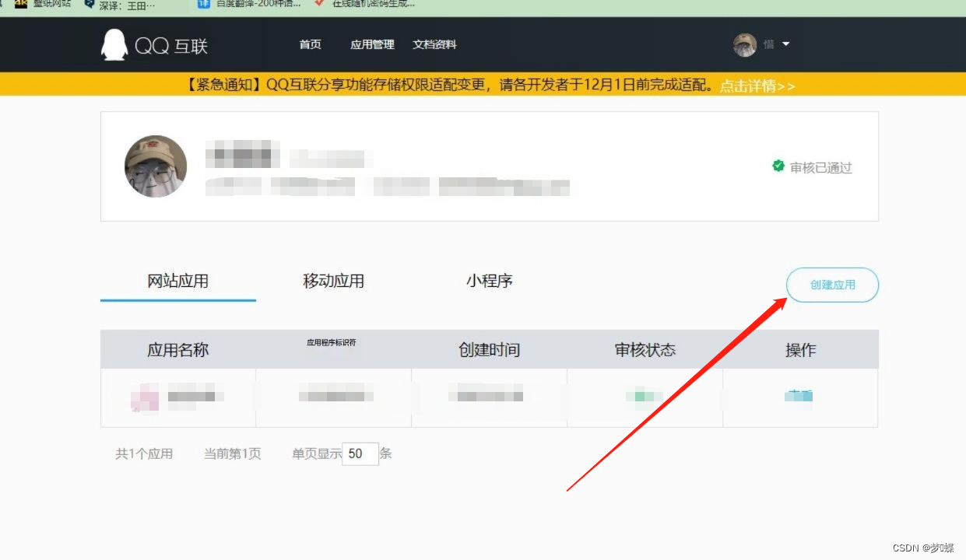Click the 操作 column header
Screen dimensions: 966x560
800,350
